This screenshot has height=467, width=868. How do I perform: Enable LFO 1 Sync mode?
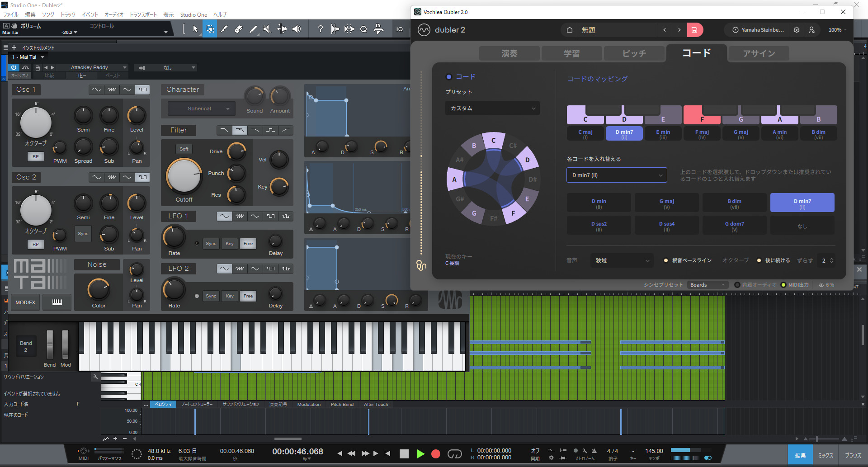[211, 243]
